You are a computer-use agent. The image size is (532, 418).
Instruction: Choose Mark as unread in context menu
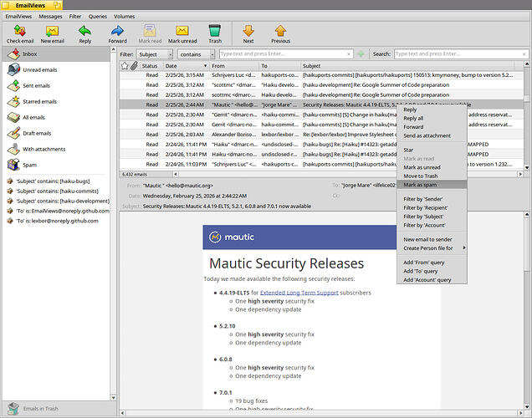click(x=432, y=167)
